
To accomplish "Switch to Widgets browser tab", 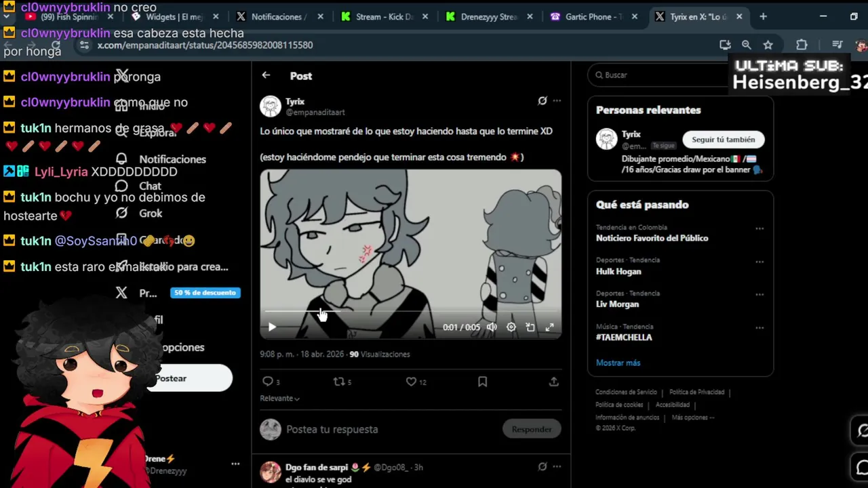I will point(175,17).
